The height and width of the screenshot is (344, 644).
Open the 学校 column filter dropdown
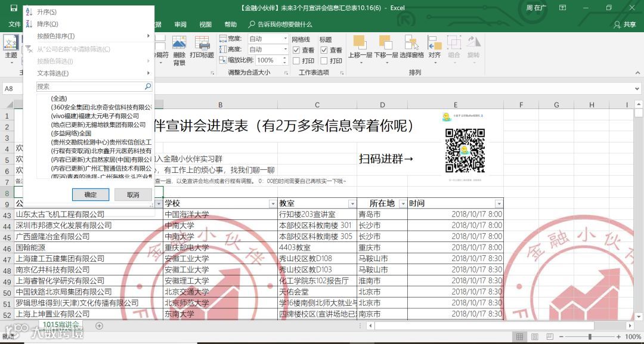[273, 204]
